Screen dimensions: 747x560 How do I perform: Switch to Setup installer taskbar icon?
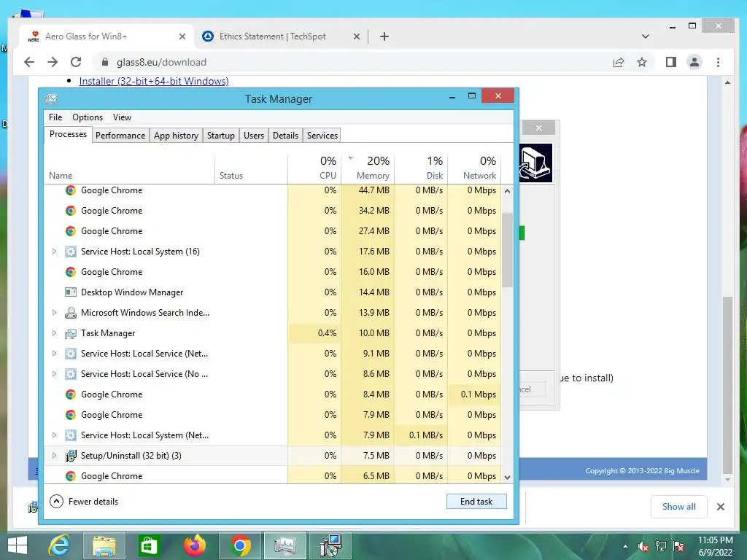point(330,545)
